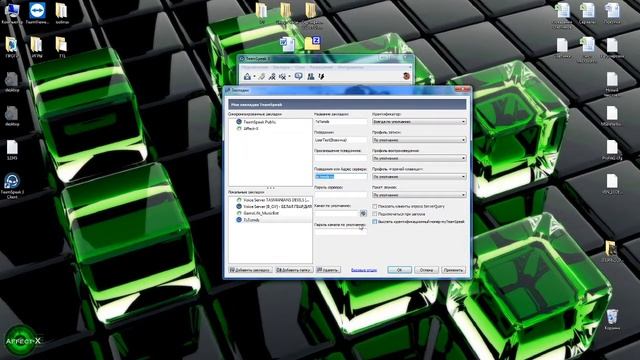Image resolution: width=640 pixels, height=360 pixels.
Task: Select the Recycle Bin (Корзина) icon
Action: (x=612, y=319)
